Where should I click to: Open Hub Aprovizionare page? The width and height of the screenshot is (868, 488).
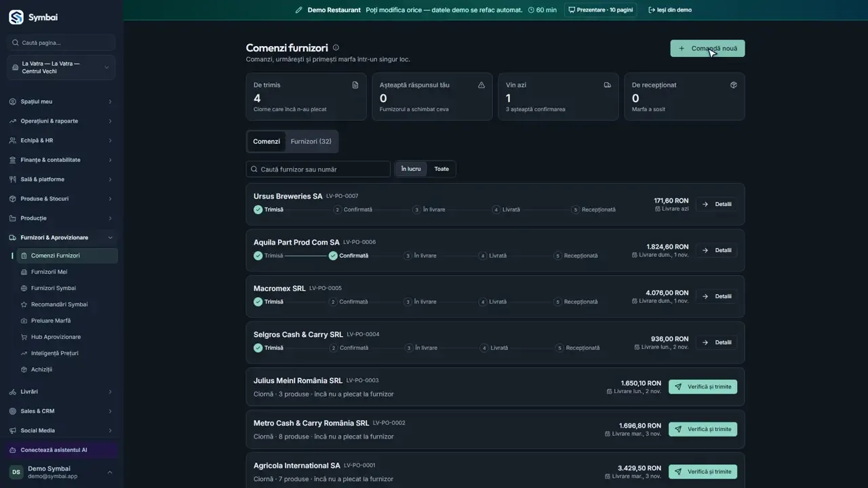66,337
